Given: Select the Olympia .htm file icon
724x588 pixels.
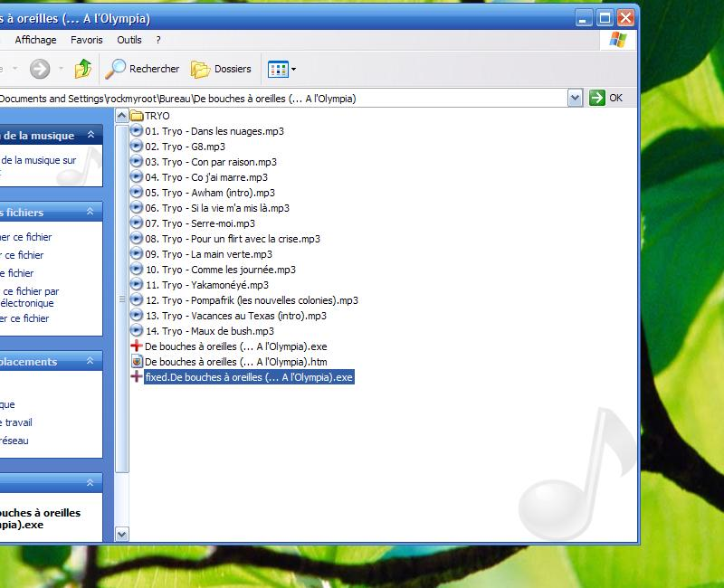Looking at the screenshot, I should tap(137, 362).
